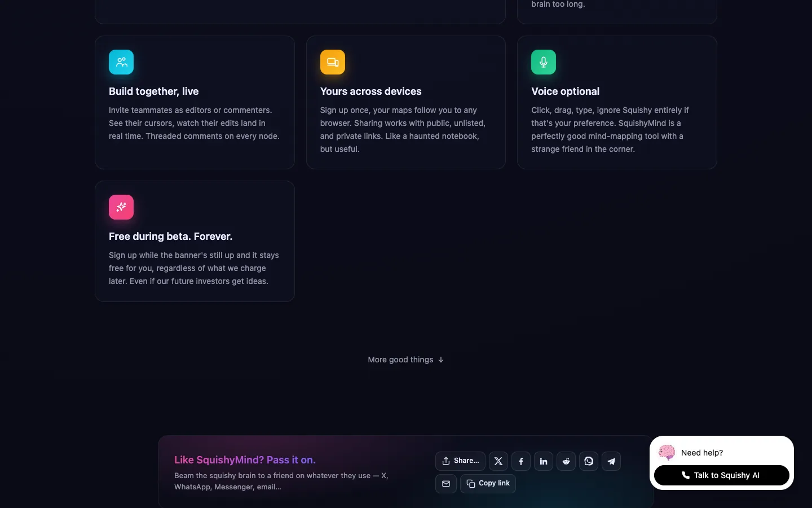812x508 pixels.
Task: Click Like SquishyMind? Pass it on. heading
Action: pos(245,460)
